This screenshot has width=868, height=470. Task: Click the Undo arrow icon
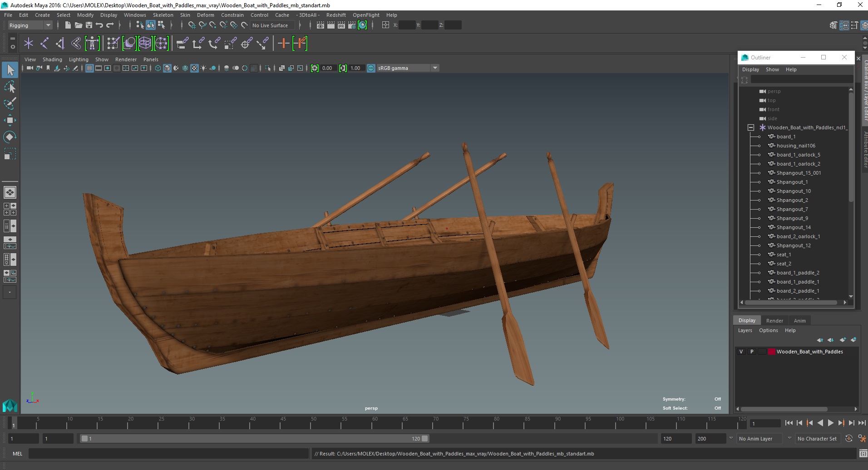tap(99, 25)
